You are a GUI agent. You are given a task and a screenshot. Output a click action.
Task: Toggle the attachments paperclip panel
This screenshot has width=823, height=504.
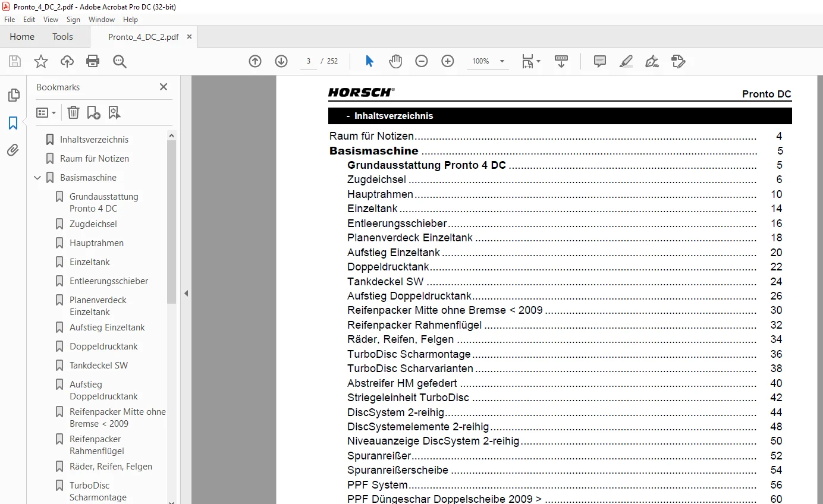click(13, 150)
